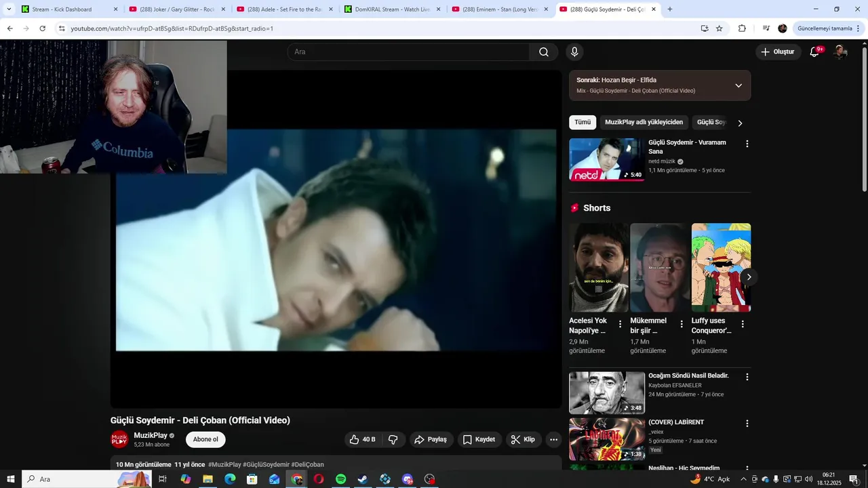Screen dimensions: 868x488
Task: Close the Güçlü Soydemir - Deli Çoban tab
Action: [x=654, y=9]
